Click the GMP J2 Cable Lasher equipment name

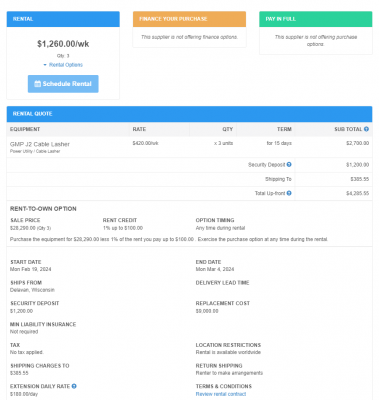coord(40,144)
